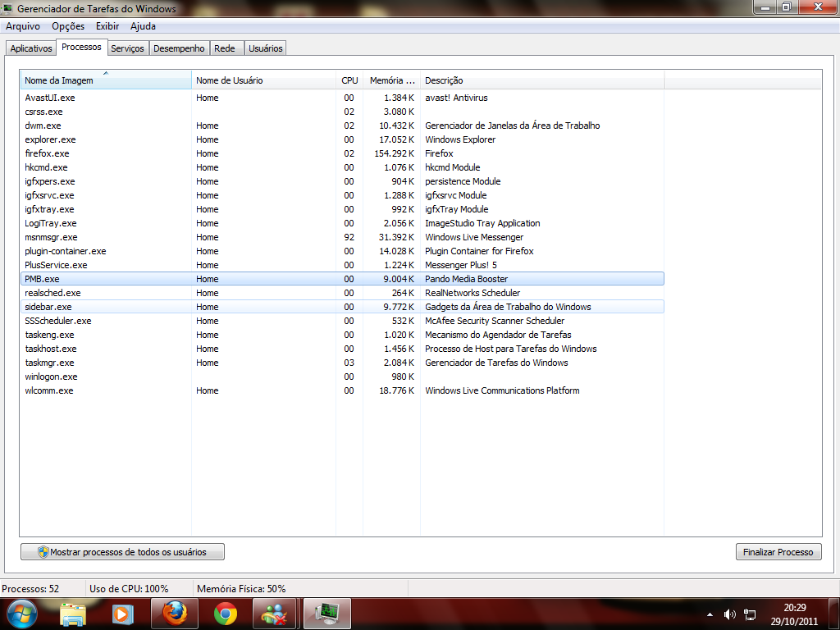This screenshot has width=840, height=630.
Task: Open Windows Live Messenger taskbar icon
Action: (x=275, y=614)
